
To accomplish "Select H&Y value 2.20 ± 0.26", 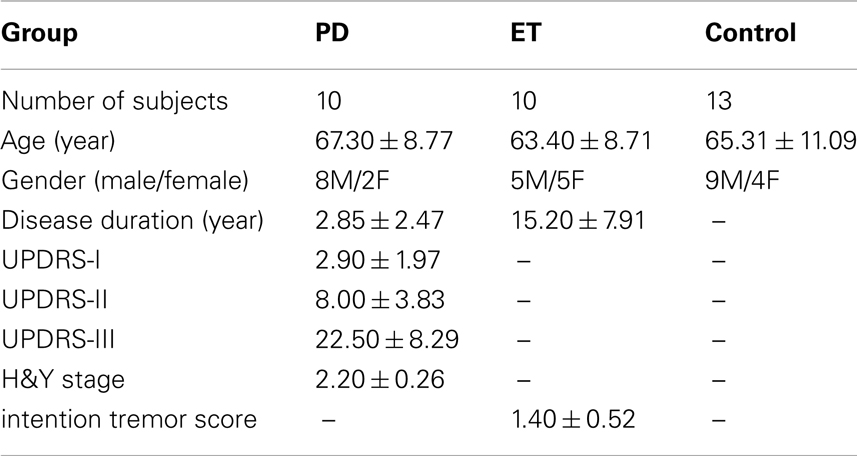I will point(380,379).
